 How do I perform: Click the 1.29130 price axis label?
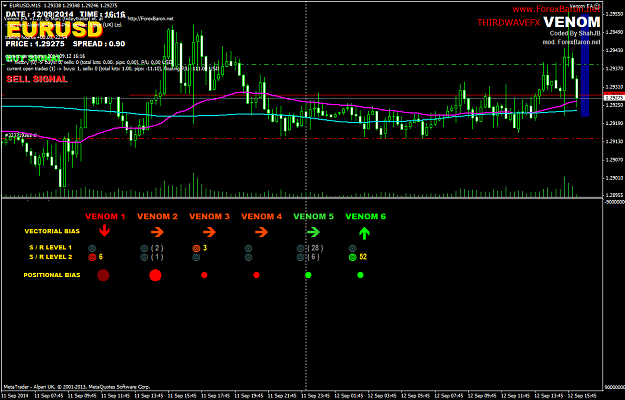point(614,141)
